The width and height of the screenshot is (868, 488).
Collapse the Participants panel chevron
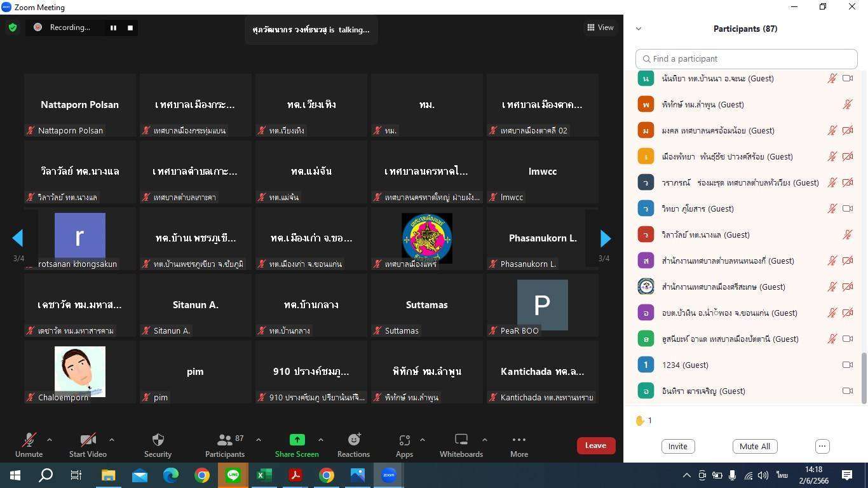[x=639, y=29]
